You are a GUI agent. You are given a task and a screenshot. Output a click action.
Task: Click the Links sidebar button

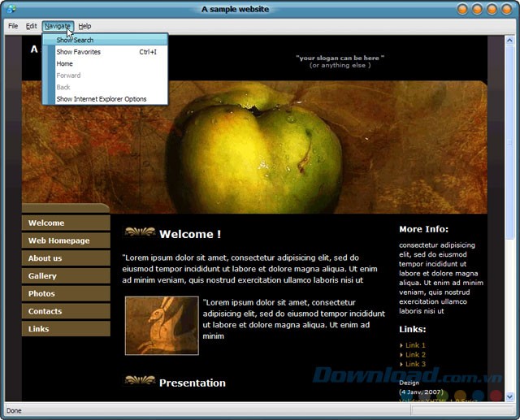coord(66,329)
